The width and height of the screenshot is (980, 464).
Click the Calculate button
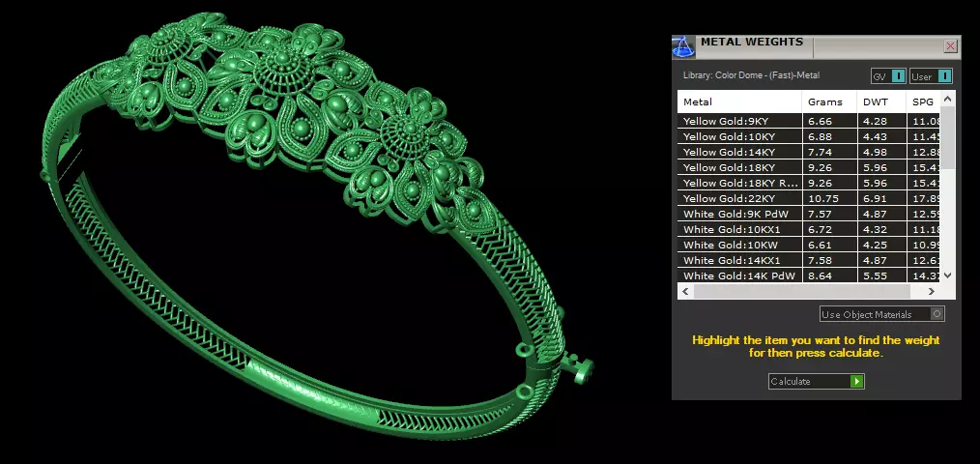coord(817,382)
